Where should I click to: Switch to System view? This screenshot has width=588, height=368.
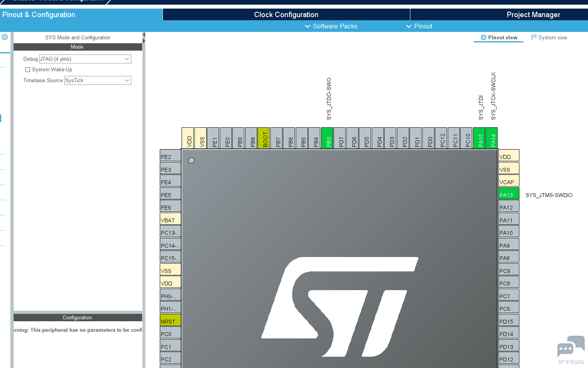click(x=549, y=37)
